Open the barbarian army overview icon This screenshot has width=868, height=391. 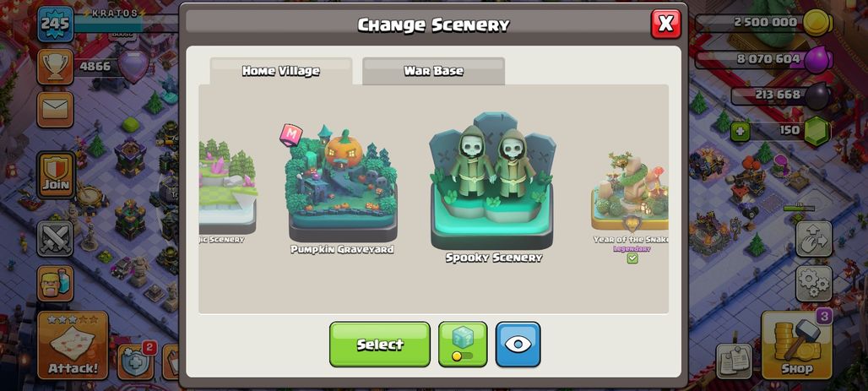point(56,283)
